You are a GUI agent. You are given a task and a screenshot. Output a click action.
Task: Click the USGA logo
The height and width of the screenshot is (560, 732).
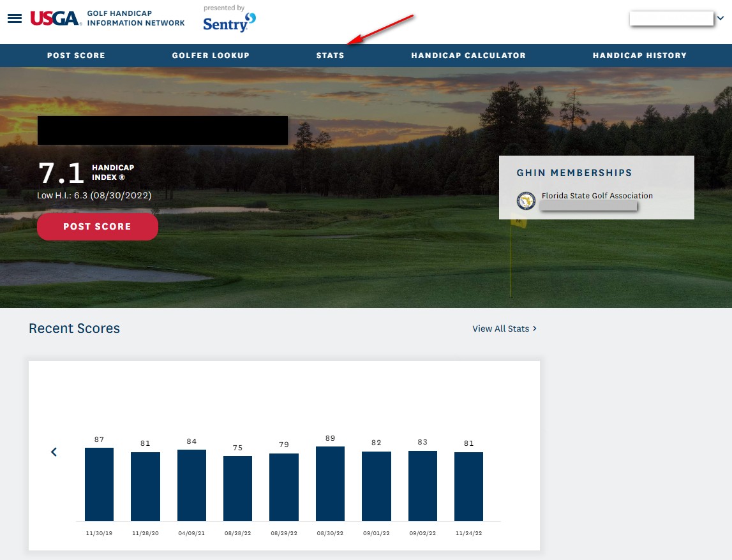(x=56, y=18)
